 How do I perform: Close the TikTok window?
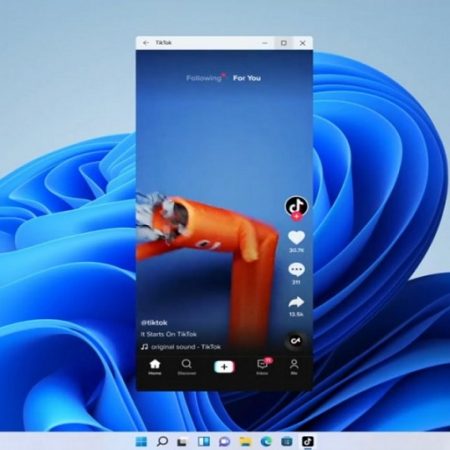coord(302,43)
